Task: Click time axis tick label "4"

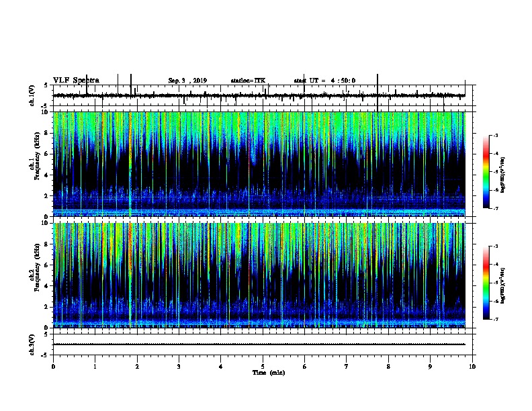Action: coord(220,367)
